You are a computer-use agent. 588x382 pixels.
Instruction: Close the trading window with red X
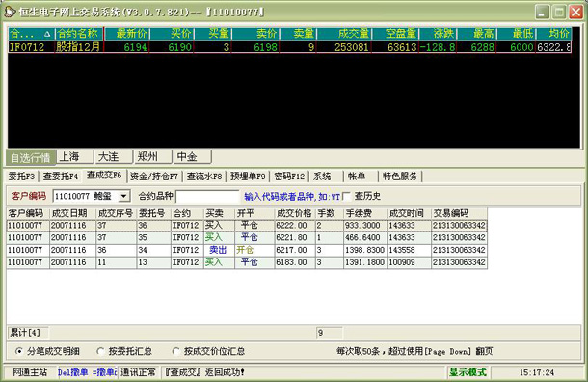tap(576, 12)
